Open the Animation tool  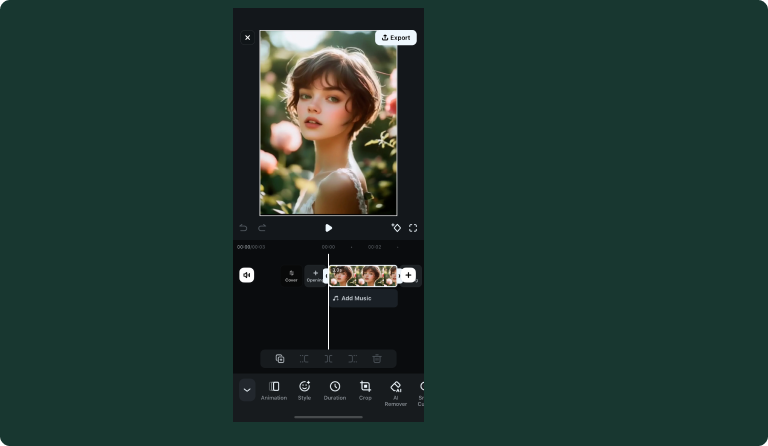coord(274,391)
